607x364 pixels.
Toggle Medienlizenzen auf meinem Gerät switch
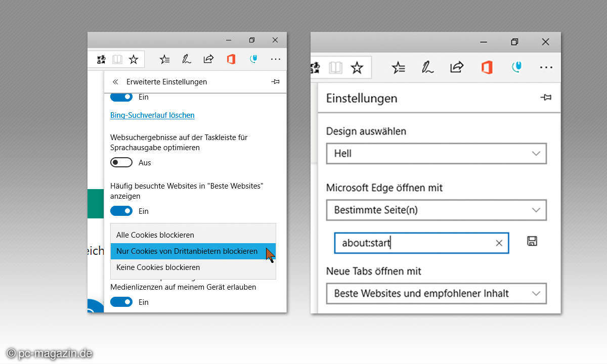121,302
